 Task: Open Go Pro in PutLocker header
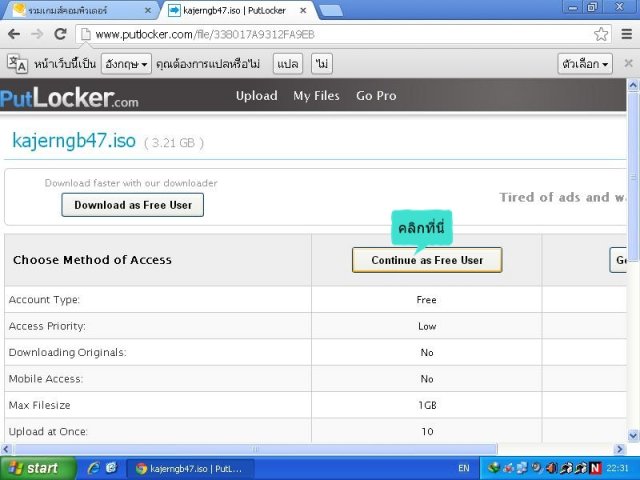(376, 96)
